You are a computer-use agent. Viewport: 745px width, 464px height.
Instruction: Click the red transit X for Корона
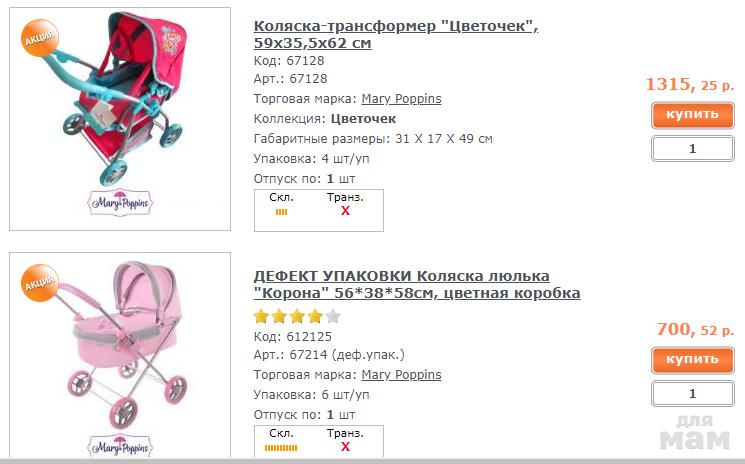(x=345, y=447)
